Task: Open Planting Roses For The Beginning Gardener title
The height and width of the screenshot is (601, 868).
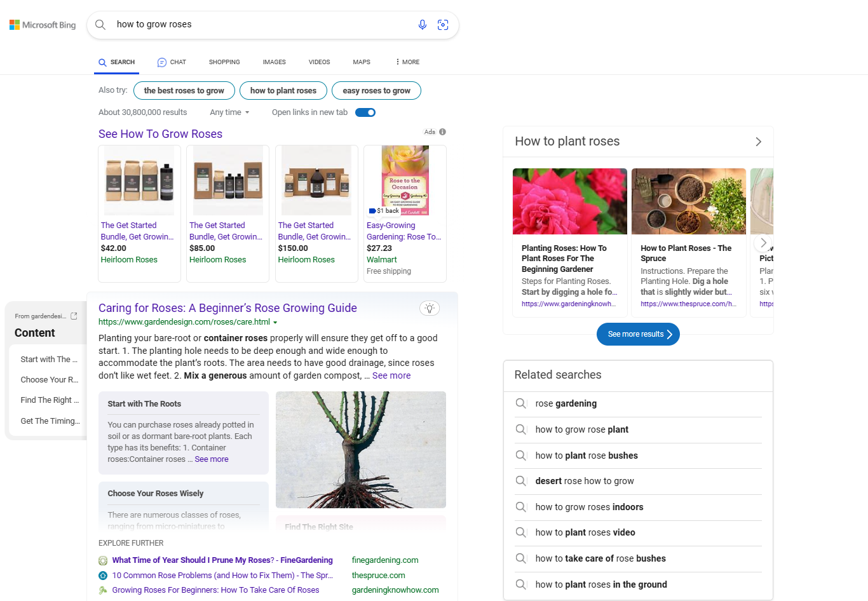Action: tap(564, 259)
